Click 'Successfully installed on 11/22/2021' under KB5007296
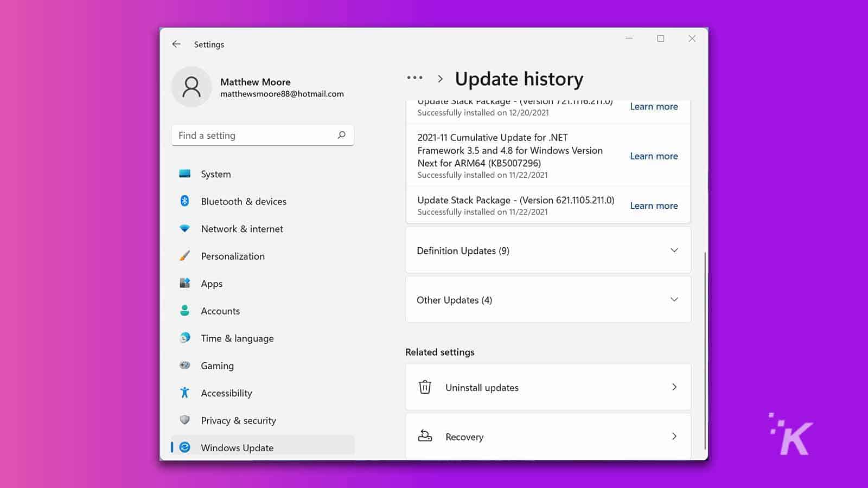868x488 pixels. 482,175
